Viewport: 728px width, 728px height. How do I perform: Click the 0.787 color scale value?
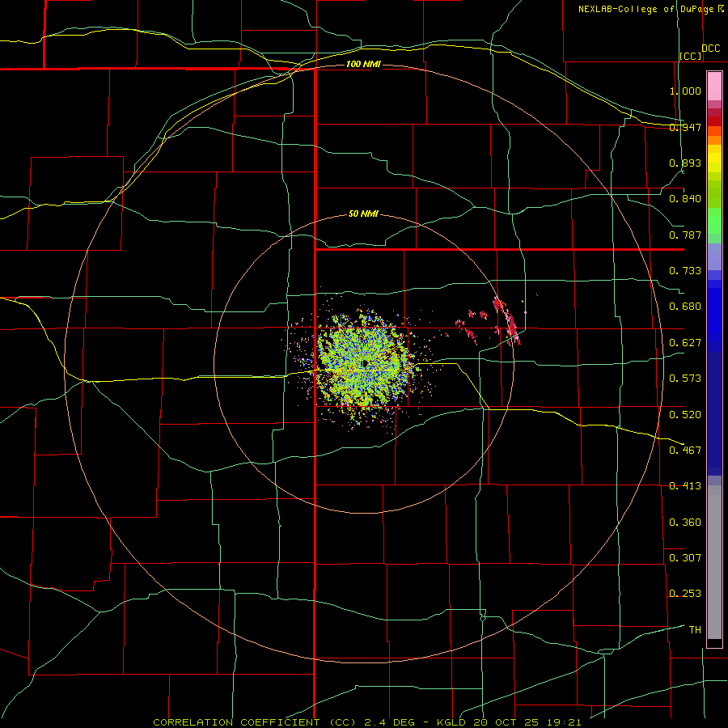(685, 235)
